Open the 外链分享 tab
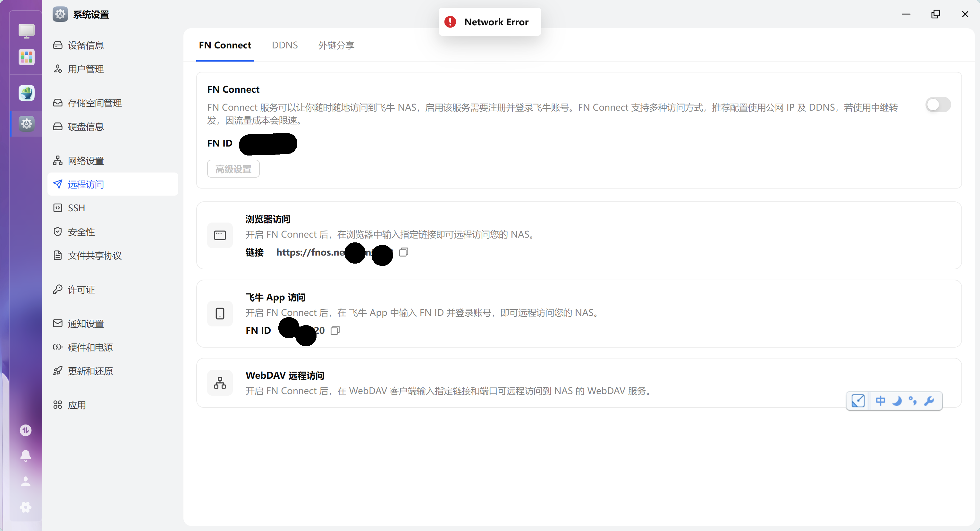This screenshot has height=531, width=980. pos(336,45)
